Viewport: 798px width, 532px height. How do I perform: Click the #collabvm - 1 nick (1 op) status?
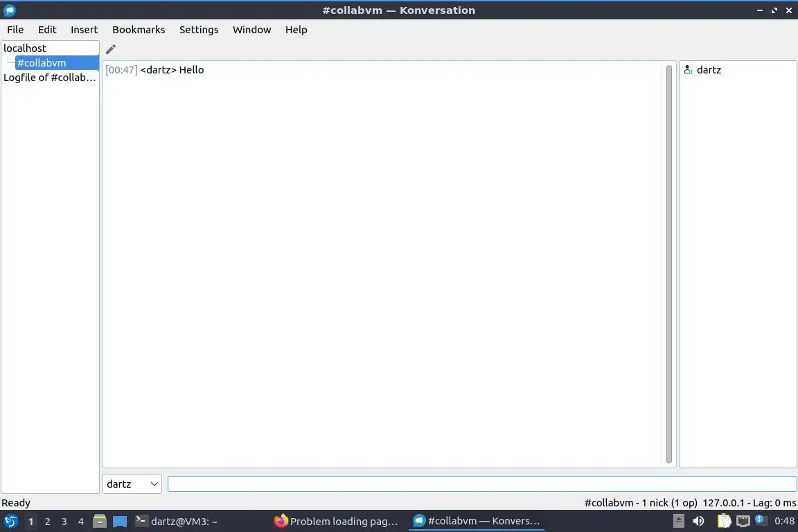pos(641,503)
